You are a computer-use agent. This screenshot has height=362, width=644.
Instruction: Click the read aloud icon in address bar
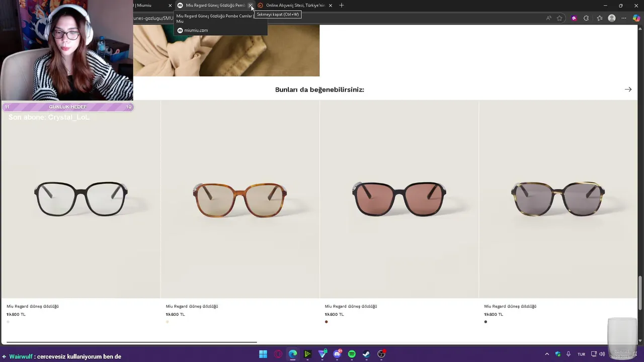click(548, 18)
